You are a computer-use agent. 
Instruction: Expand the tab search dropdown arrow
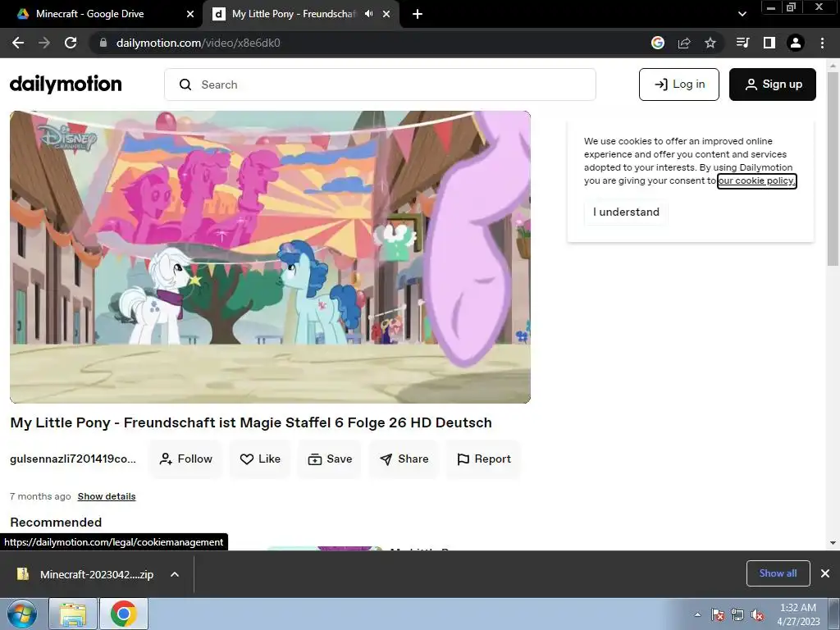742,14
